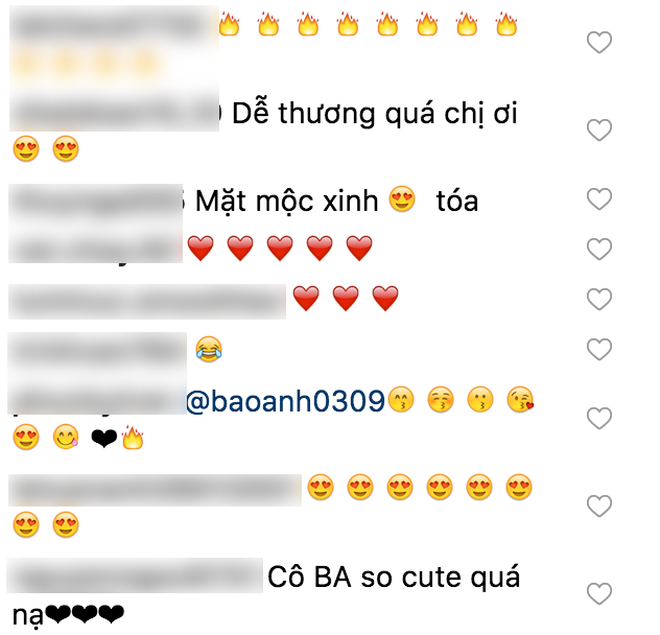Select the "Dễ thương quá chị ơi" text
This screenshot has width=660, height=635.
pos(375,114)
